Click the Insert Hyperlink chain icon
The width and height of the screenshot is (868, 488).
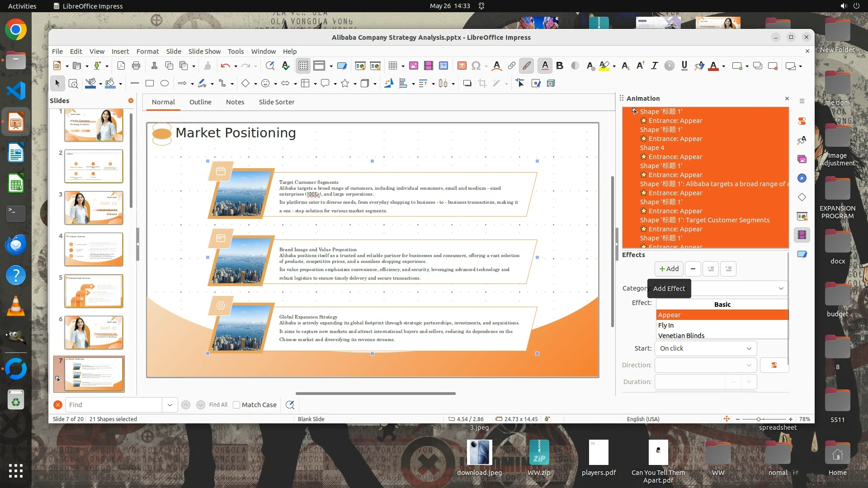click(511, 66)
